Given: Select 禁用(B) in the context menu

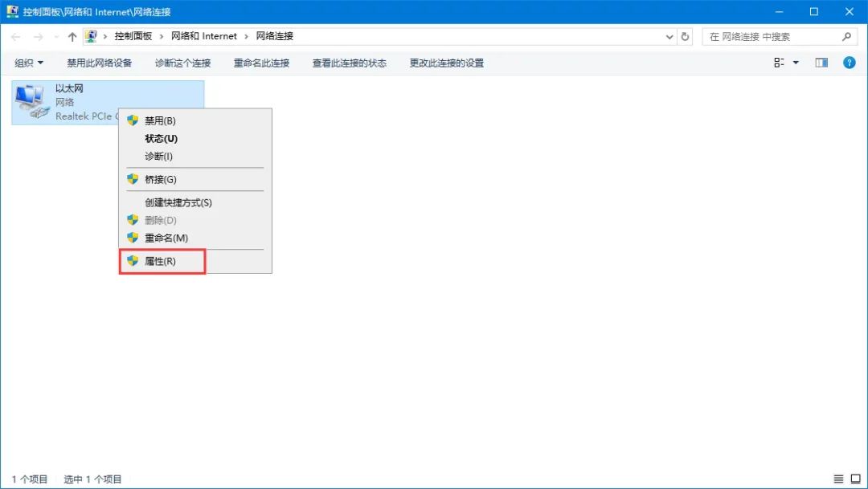Looking at the screenshot, I should [160, 121].
